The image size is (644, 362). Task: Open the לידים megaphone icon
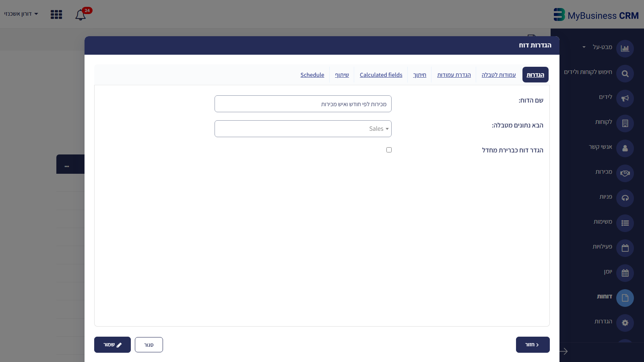(625, 99)
